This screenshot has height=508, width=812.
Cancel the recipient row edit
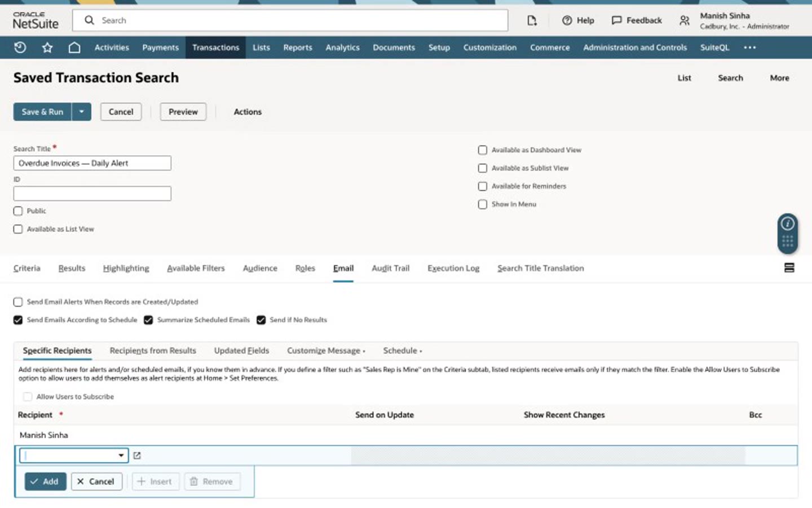[x=96, y=481]
